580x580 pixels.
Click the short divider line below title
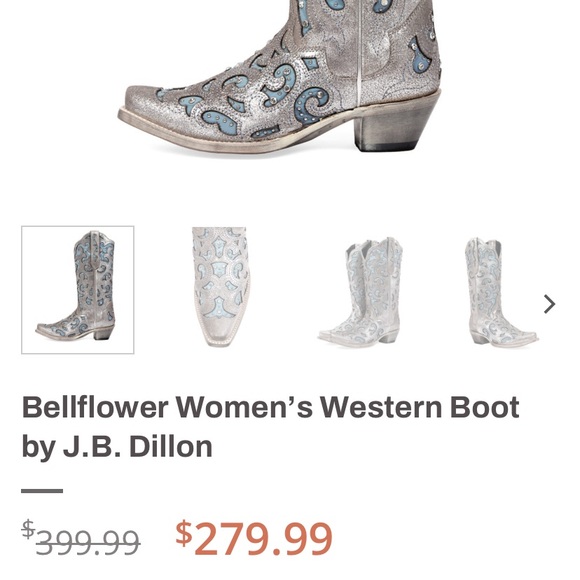(x=42, y=491)
